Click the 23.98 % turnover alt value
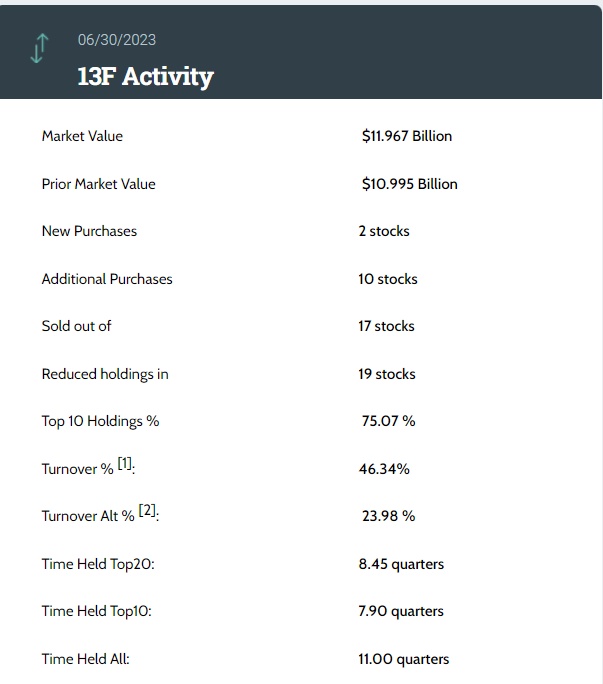This screenshot has width=603, height=684. point(388,516)
